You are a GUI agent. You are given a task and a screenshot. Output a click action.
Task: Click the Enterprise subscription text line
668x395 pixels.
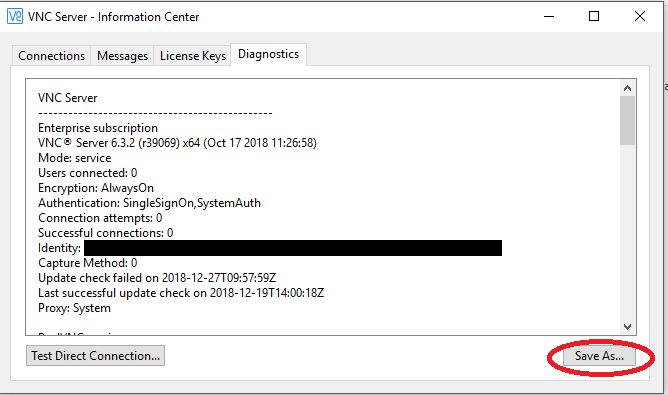click(98, 128)
